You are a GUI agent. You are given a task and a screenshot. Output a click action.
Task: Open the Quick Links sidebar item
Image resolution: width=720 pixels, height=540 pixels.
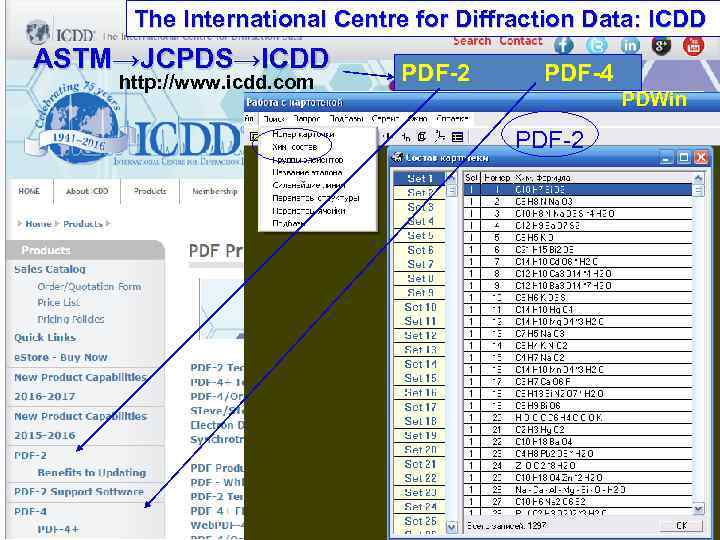point(45,338)
